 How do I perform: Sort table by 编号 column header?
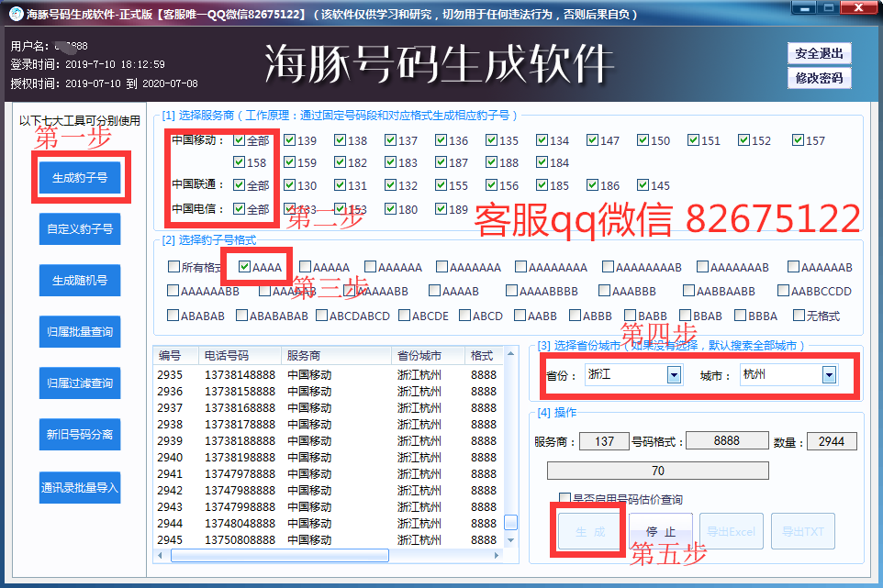[x=175, y=356]
